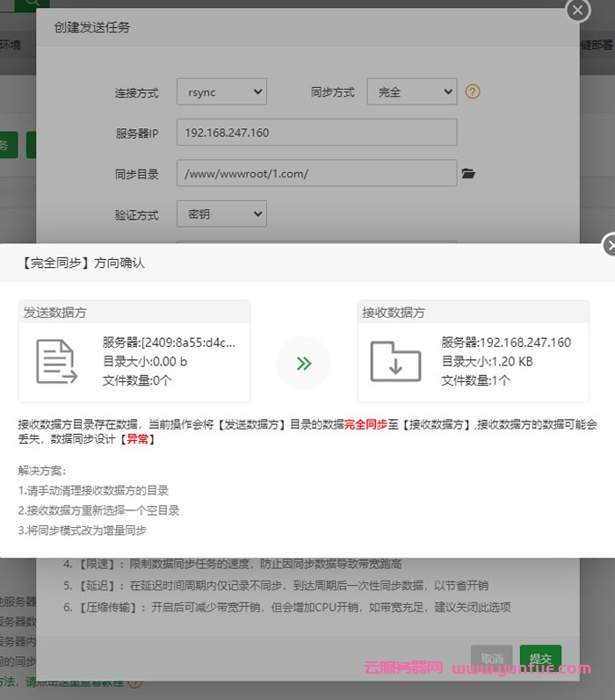The height and width of the screenshot is (700, 615).
Task: Open the 验证方式 dropdown showing 密钥
Action: [x=221, y=213]
